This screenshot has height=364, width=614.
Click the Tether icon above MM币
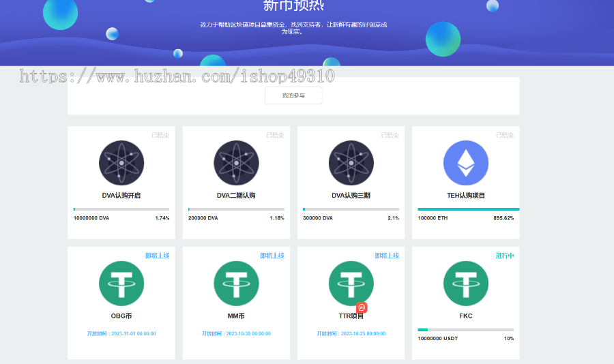(236, 284)
